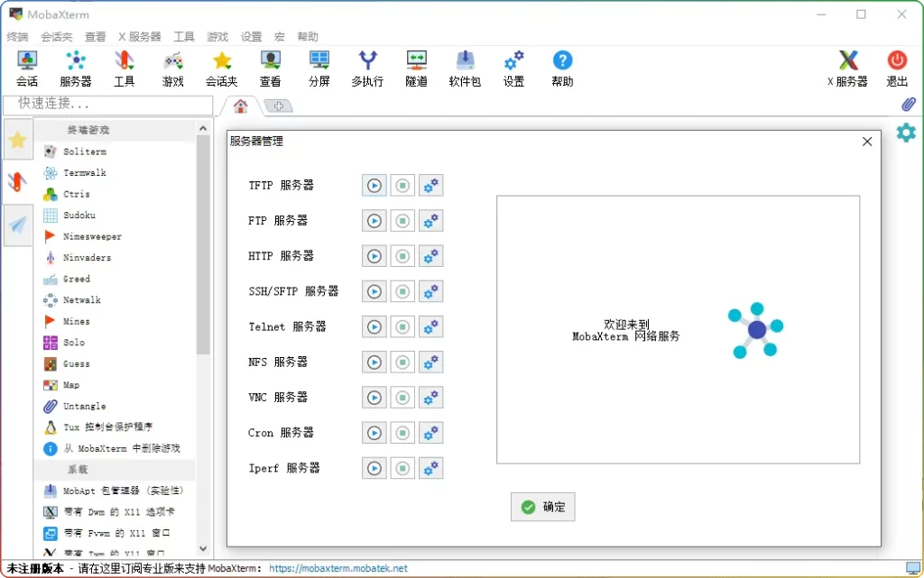924x578 pixels.
Task: Stop the TFTP 服务器
Action: click(x=402, y=186)
